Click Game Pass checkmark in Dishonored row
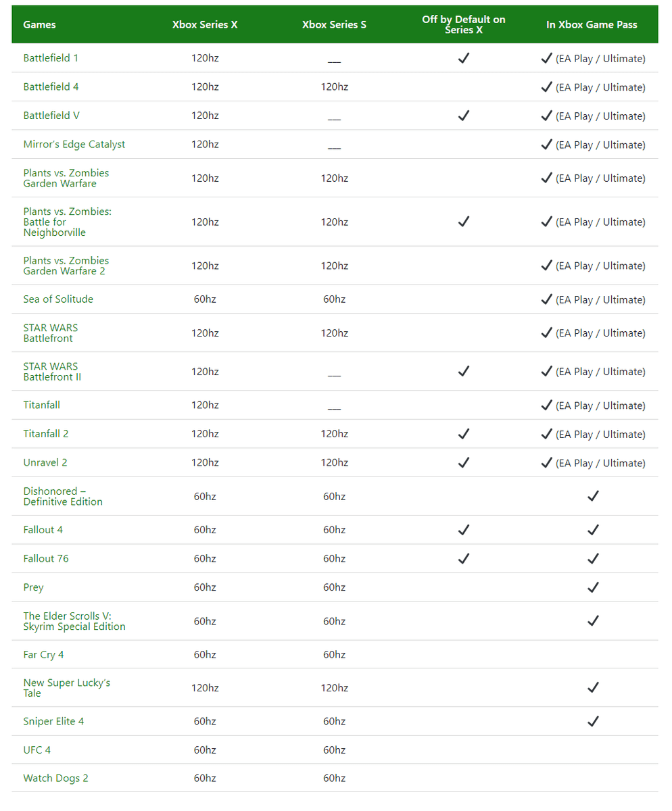 (593, 496)
